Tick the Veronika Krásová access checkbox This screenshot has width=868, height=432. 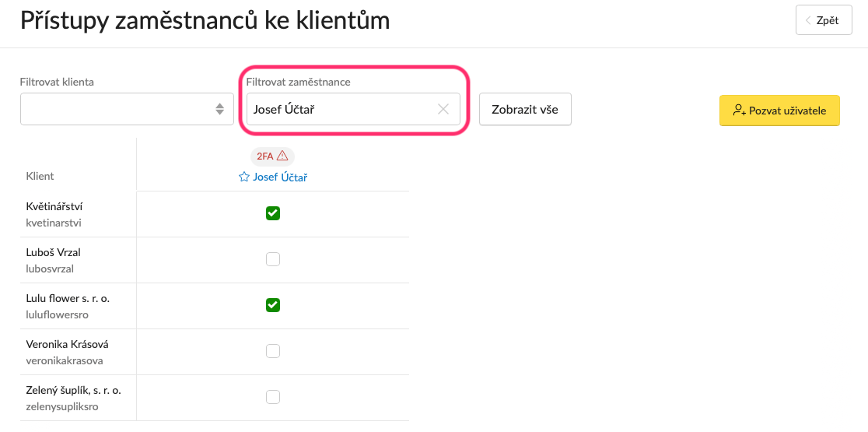click(273, 351)
